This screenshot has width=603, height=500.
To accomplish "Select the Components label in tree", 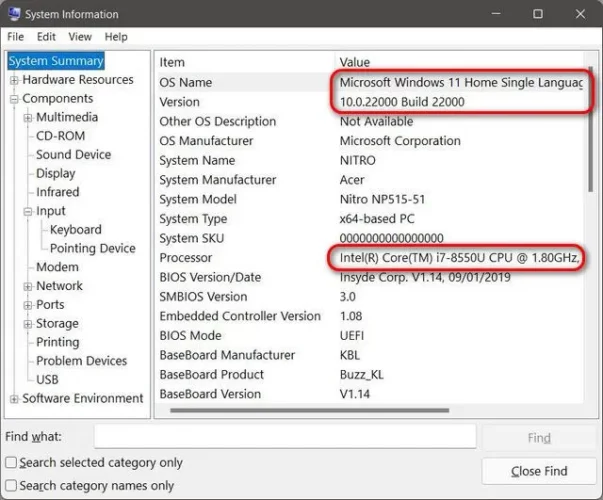I will [58, 98].
